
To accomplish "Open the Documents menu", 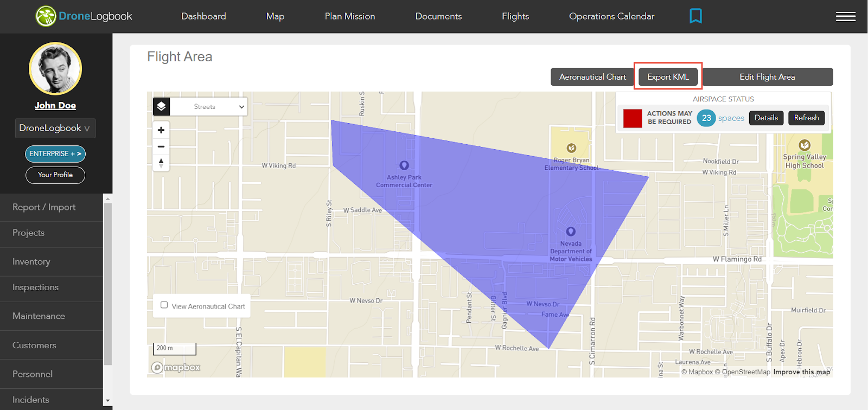I will (438, 16).
